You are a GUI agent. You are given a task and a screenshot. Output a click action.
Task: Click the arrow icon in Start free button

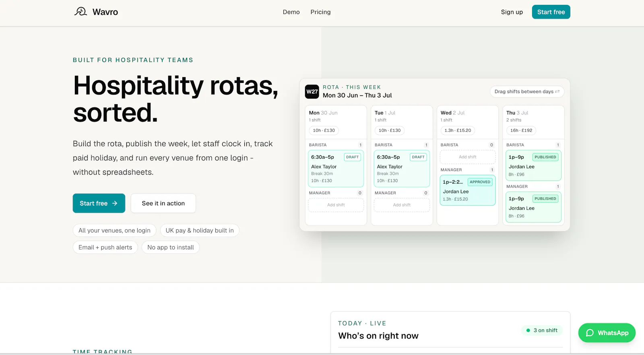pos(115,203)
